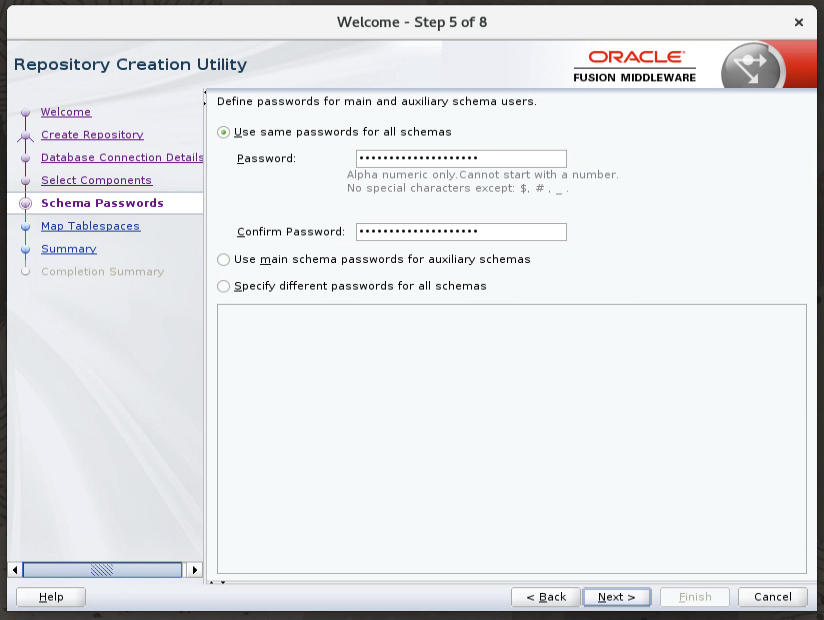
Task: Click the 'Alpha numeric only' hint text
Action: pos(482,181)
